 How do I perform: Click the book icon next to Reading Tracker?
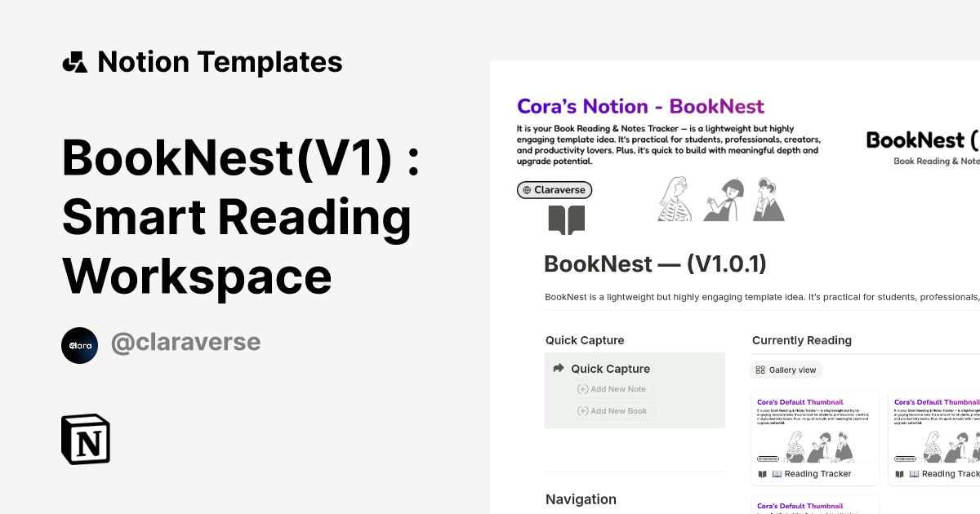pos(762,473)
